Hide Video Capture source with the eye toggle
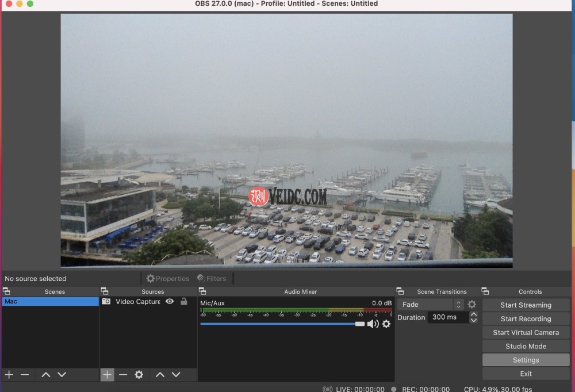Screen dimensions: 575x392 point(170,301)
